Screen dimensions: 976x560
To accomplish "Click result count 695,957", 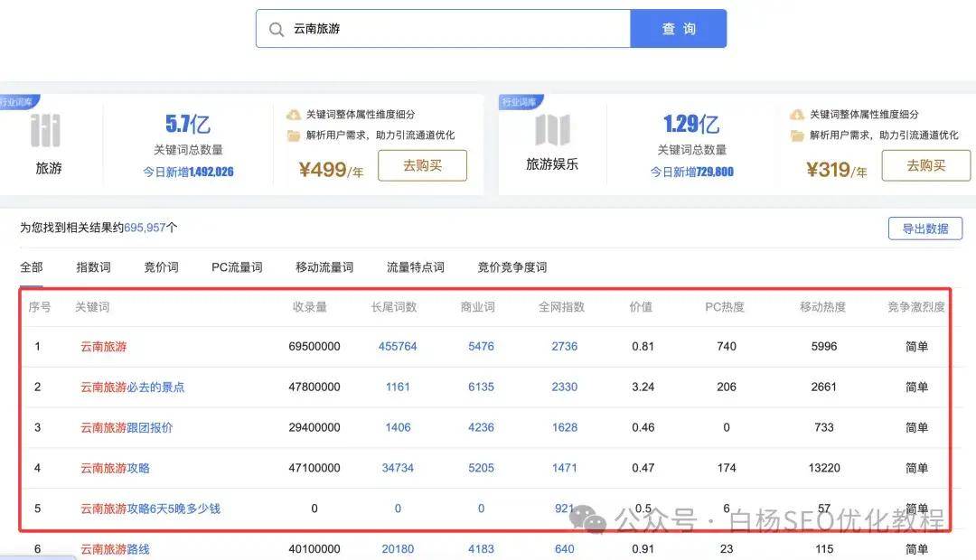I will coord(145,228).
